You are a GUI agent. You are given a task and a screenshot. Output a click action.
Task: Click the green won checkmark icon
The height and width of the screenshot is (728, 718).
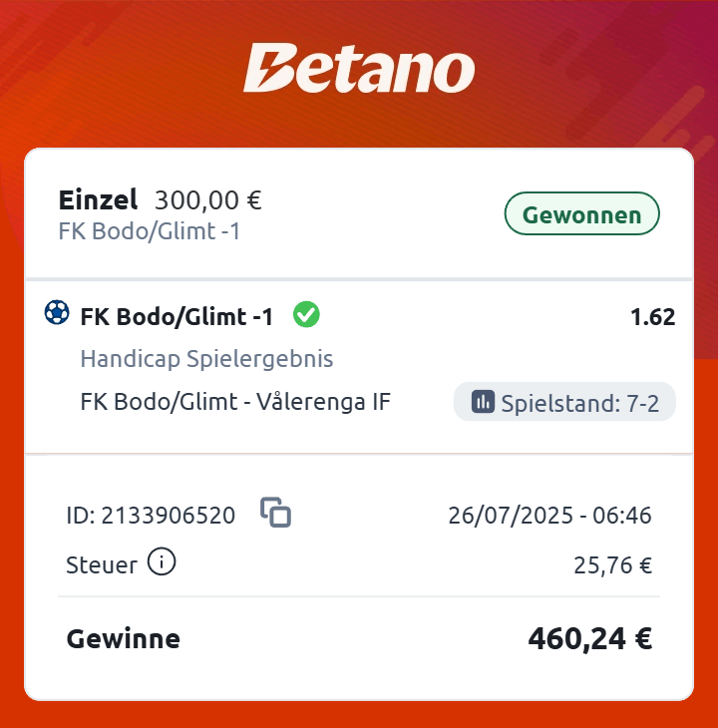pos(306,316)
